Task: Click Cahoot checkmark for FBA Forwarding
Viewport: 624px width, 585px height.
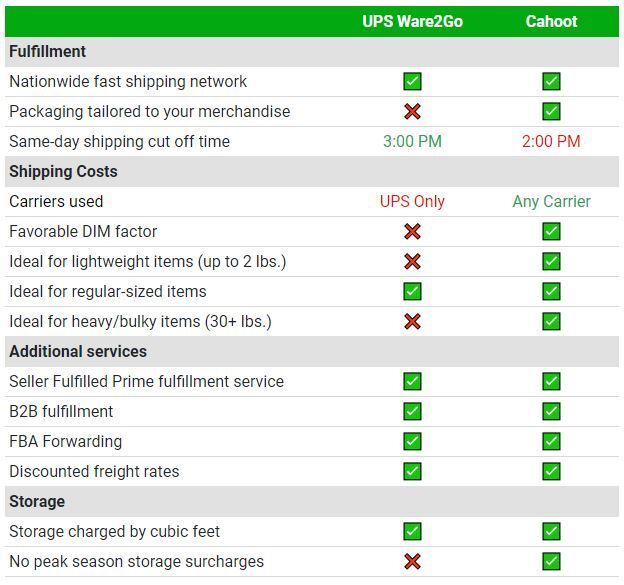Action: point(551,441)
